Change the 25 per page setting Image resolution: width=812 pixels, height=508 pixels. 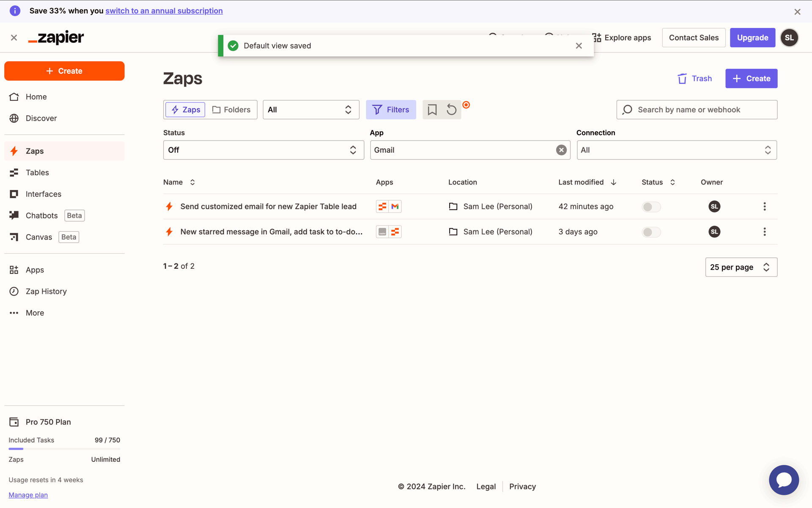pos(741,267)
